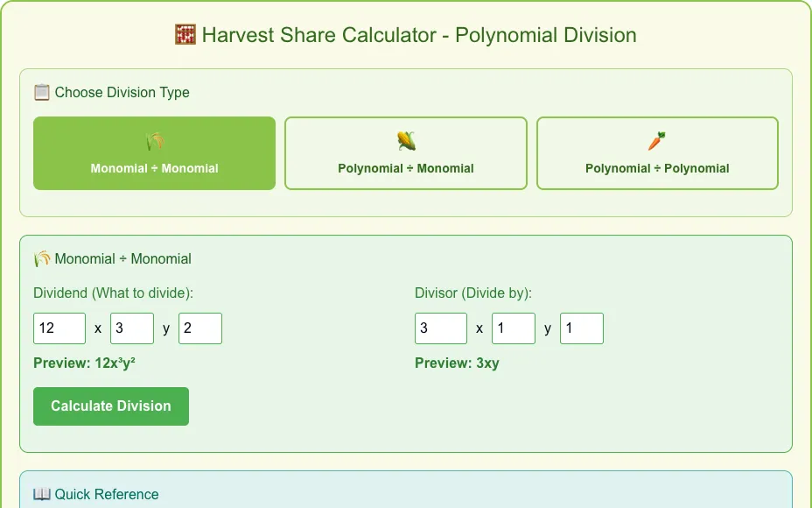This screenshot has width=812, height=508.
Task: Choose Polynomial ÷ Polynomial division type
Action: (657, 153)
